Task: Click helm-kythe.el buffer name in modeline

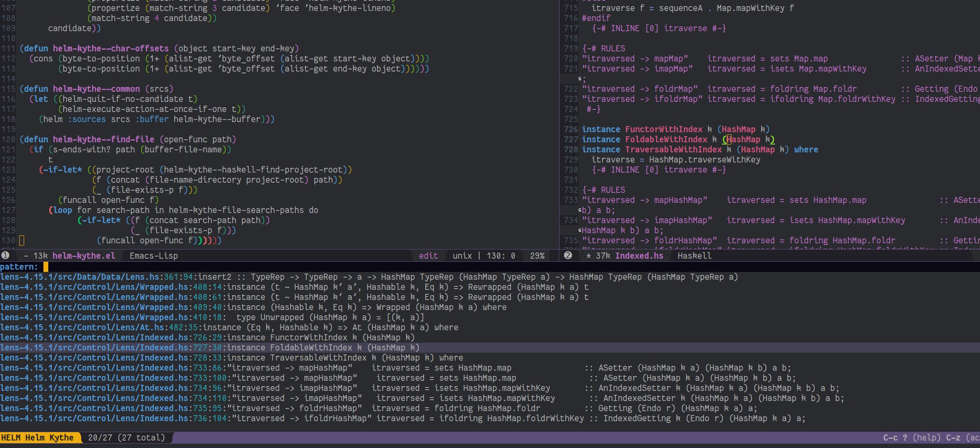Action: pyautogui.click(x=84, y=256)
